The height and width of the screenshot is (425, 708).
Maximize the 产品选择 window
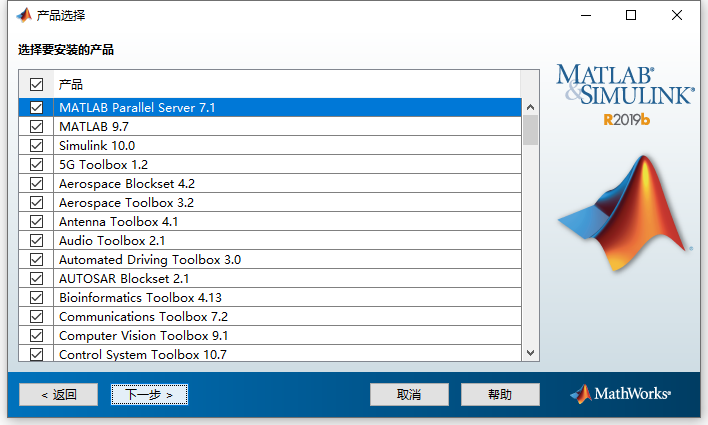631,15
